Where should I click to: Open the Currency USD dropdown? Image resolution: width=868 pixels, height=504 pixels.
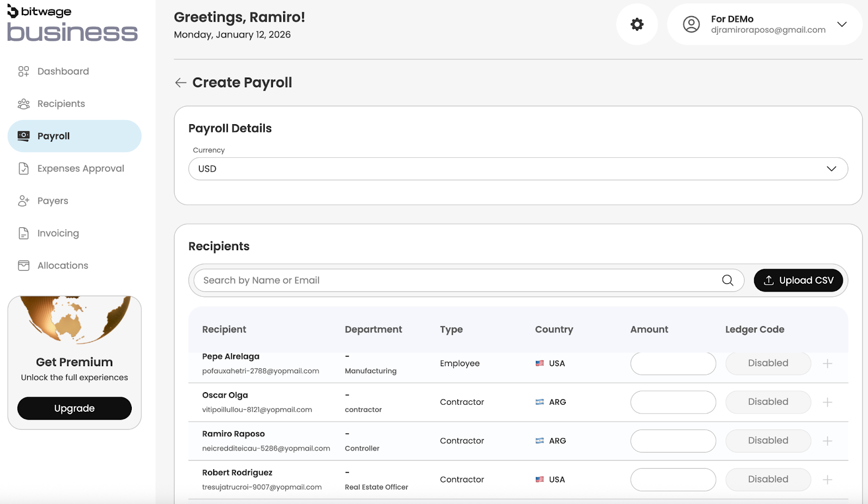518,169
